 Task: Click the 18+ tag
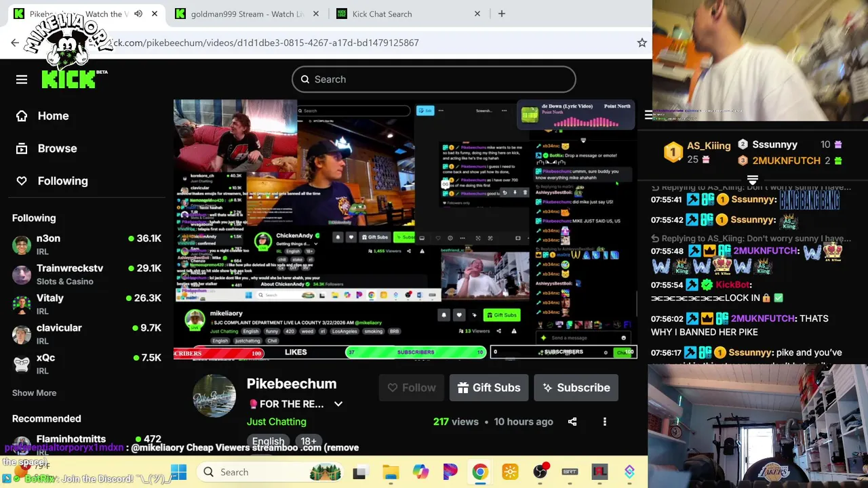tap(309, 441)
